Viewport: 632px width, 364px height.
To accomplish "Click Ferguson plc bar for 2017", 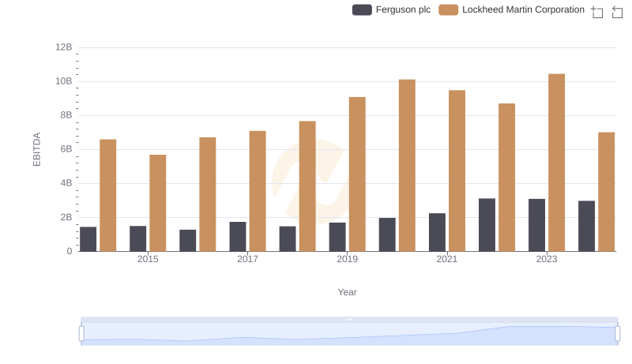I will (x=238, y=237).
